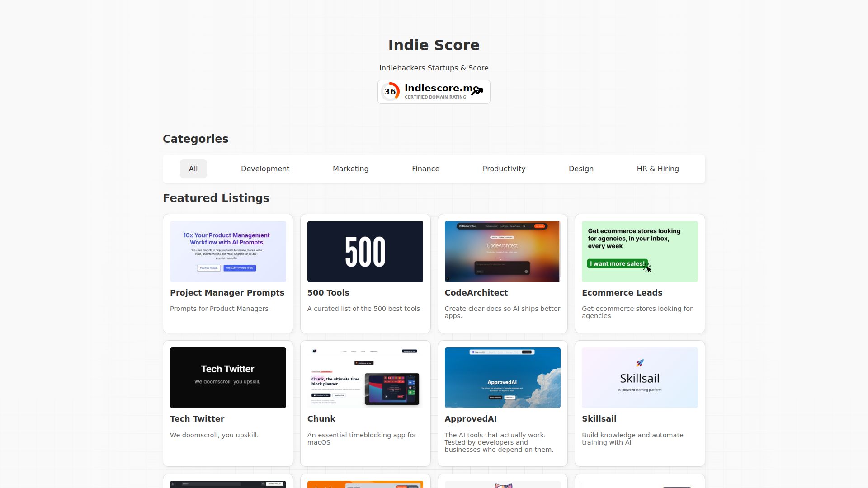Select the Productivity category
868x488 pixels.
tap(504, 169)
